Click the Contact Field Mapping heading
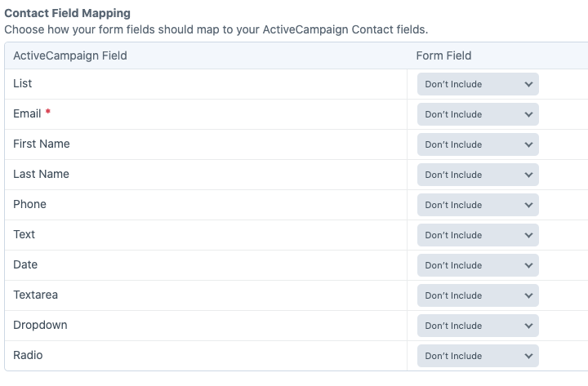This screenshot has height=386, width=588. coord(67,14)
